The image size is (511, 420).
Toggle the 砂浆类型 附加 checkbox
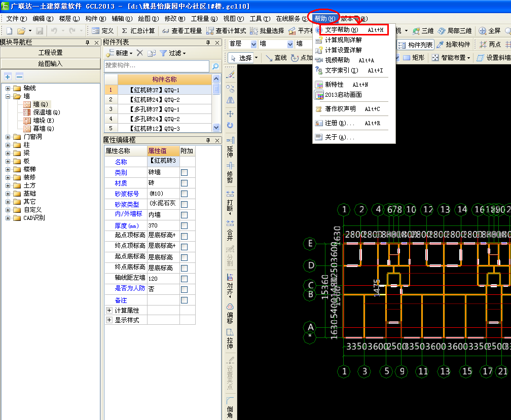184,205
